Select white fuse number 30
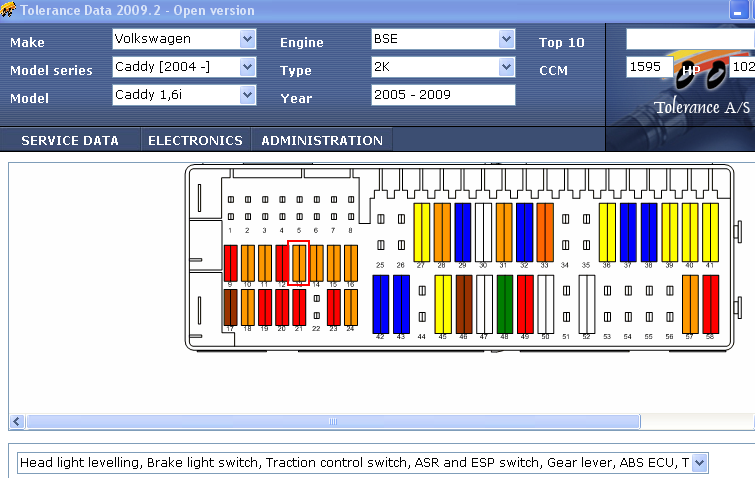The height and width of the screenshot is (480, 755). pyautogui.click(x=483, y=233)
